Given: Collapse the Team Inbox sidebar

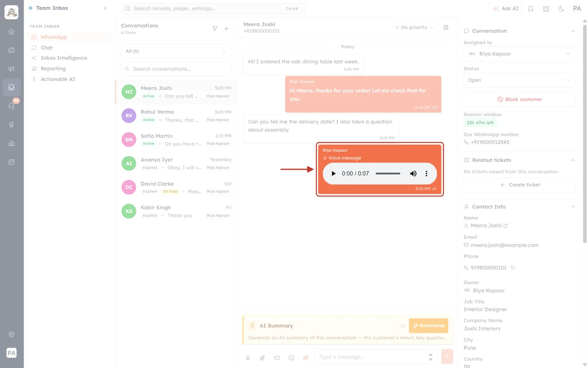Looking at the screenshot, I should click(105, 8).
